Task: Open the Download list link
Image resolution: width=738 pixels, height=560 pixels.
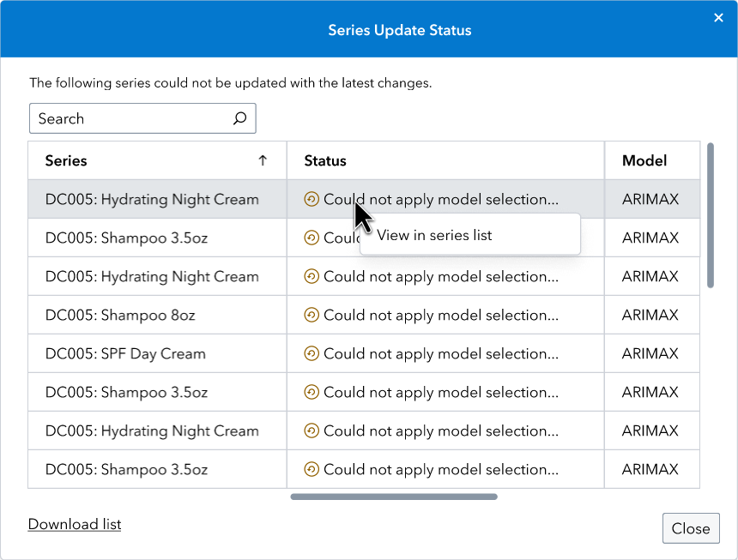Action: point(74,524)
